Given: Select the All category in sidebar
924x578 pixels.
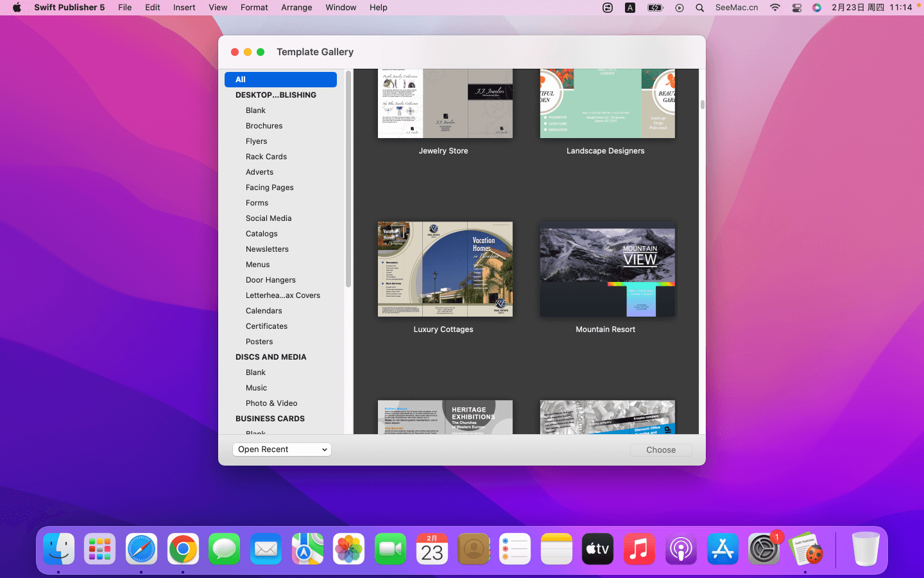Looking at the screenshot, I should point(280,80).
